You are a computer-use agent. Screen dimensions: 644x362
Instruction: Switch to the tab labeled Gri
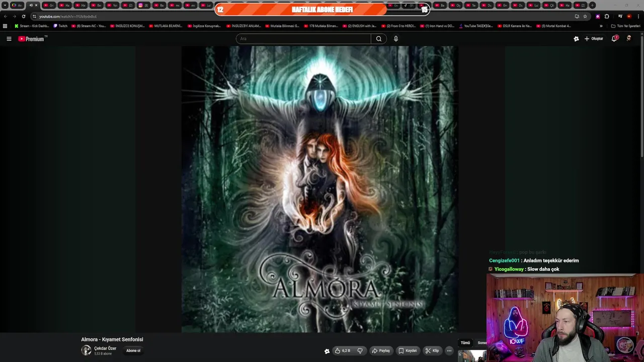[49, 5]
